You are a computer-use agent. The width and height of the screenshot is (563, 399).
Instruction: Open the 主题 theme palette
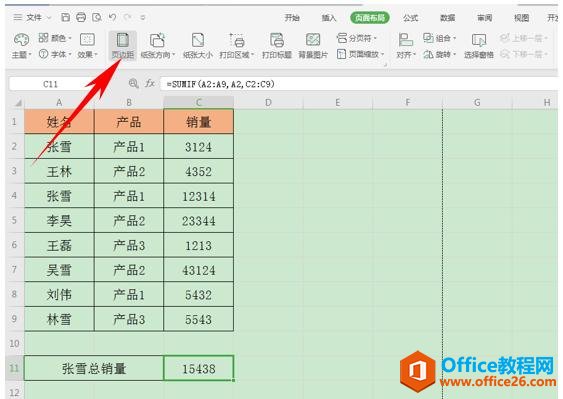pos(22,46)
